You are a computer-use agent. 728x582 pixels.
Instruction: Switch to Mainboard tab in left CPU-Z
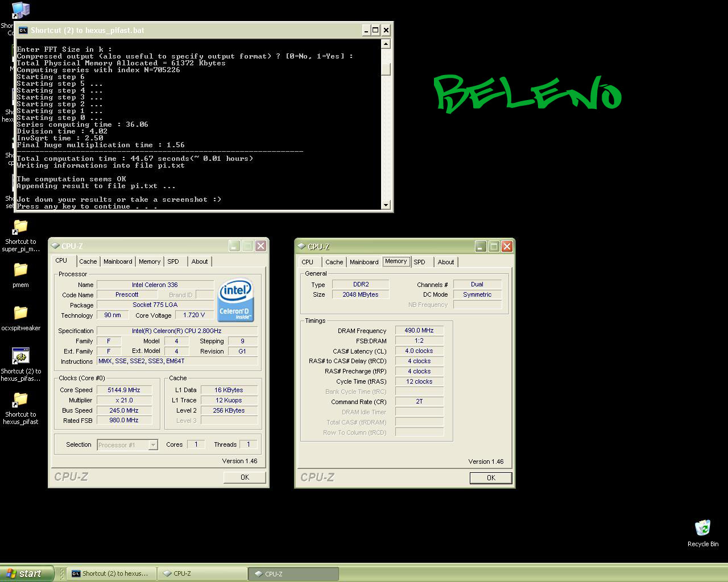tap(118, 261)
